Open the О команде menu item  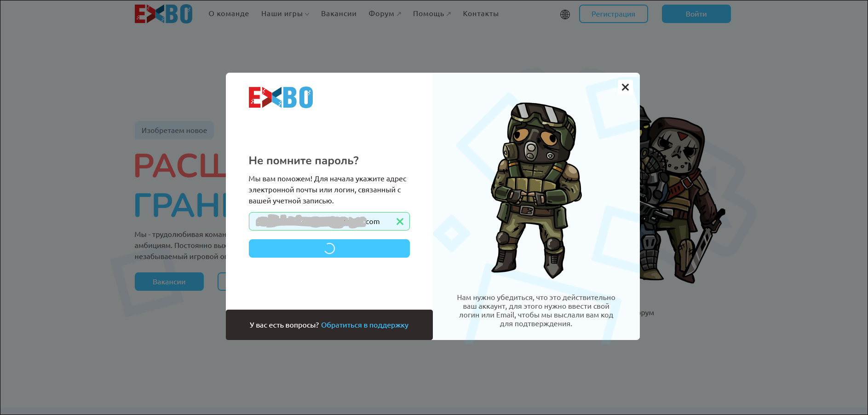(229, 14)
